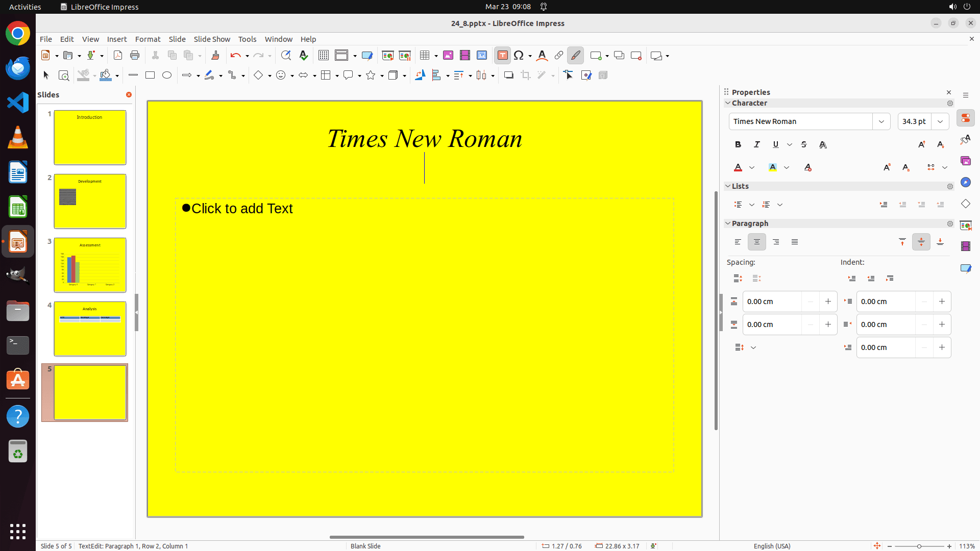980x551 pixels.
Task: Align paragraph left
Action: pos(738,242)
